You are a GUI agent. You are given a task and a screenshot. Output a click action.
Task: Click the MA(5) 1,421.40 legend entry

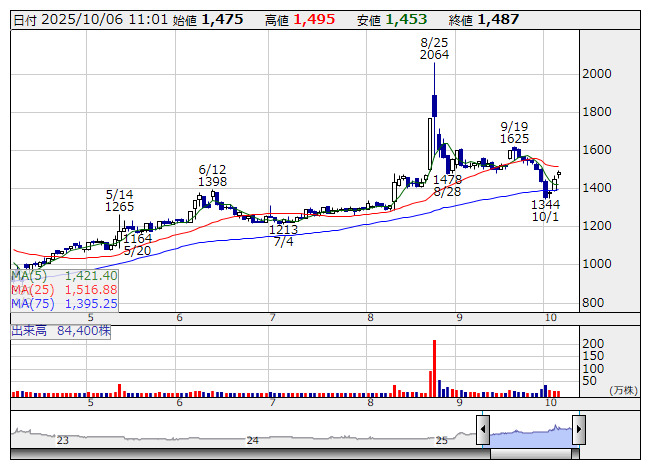(x=65, y=276)
